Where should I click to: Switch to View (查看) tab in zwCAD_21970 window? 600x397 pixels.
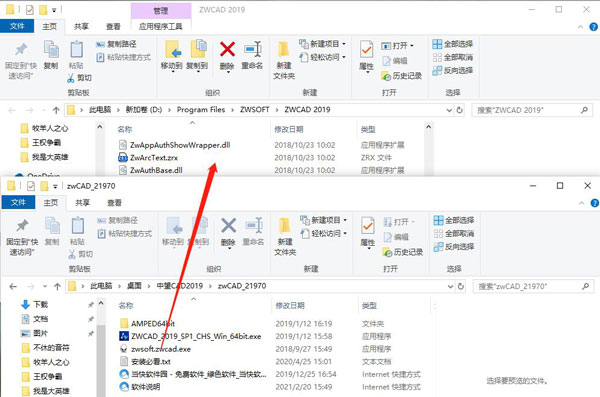pyautogui.click(x=114, y=203)
